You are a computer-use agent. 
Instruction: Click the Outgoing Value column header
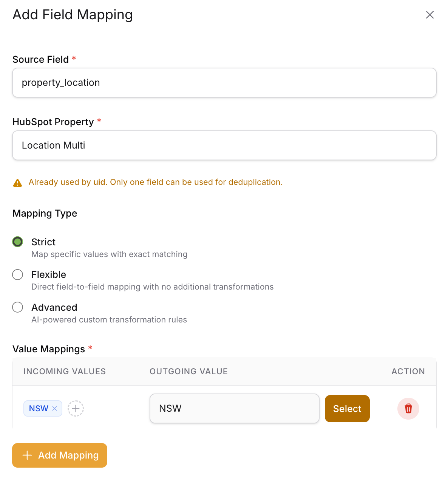coord(188,371)
